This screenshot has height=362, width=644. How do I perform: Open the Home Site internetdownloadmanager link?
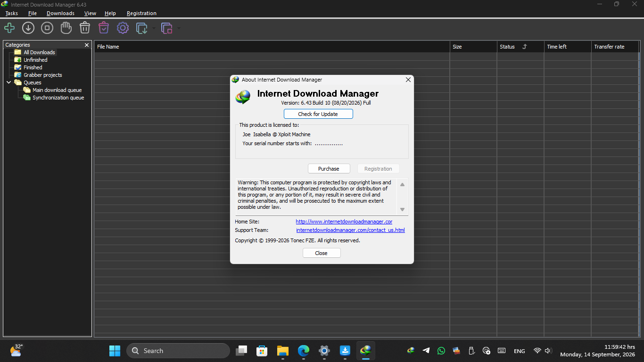[344, 222]
